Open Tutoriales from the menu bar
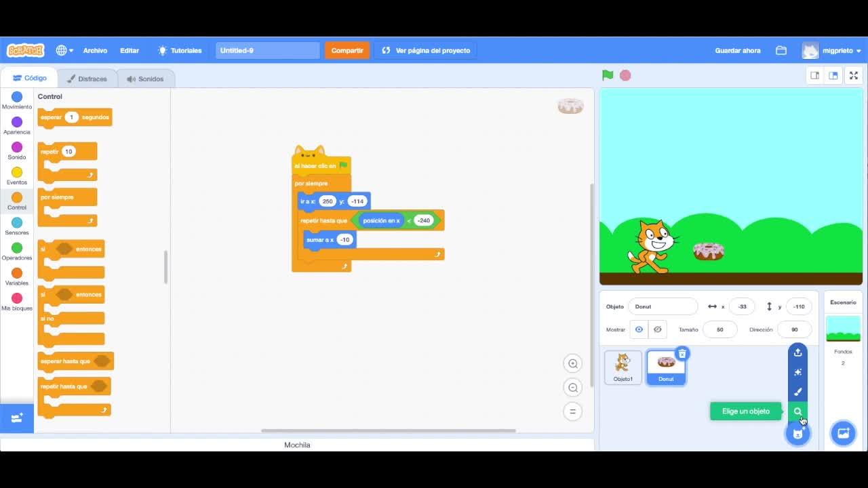 180,50
